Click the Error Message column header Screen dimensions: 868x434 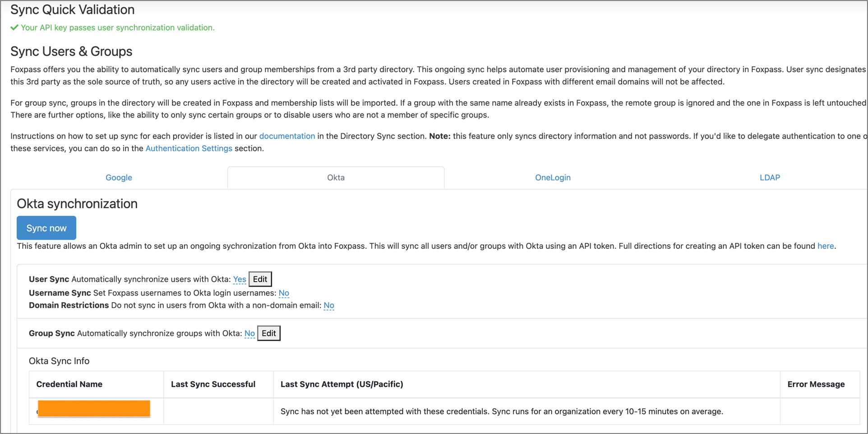click(x=816, y=384)
